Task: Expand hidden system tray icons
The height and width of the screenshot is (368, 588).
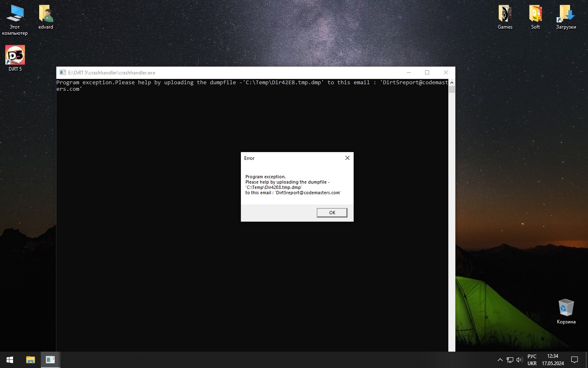Action: point(500,360)
